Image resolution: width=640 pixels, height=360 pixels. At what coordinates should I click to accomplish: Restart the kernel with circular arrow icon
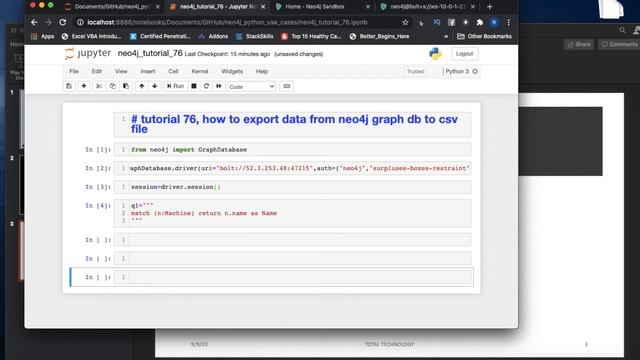tap(206, 86)
